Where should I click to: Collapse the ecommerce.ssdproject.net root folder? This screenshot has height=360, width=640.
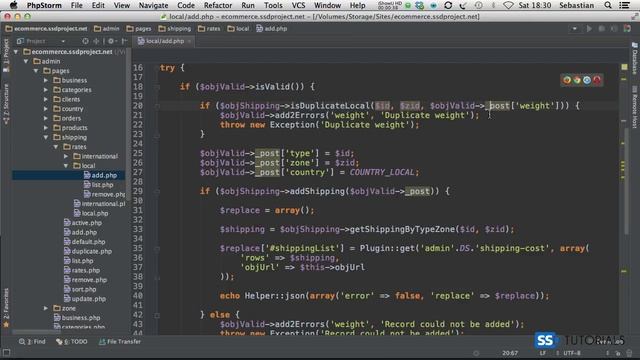coord(16,52)
